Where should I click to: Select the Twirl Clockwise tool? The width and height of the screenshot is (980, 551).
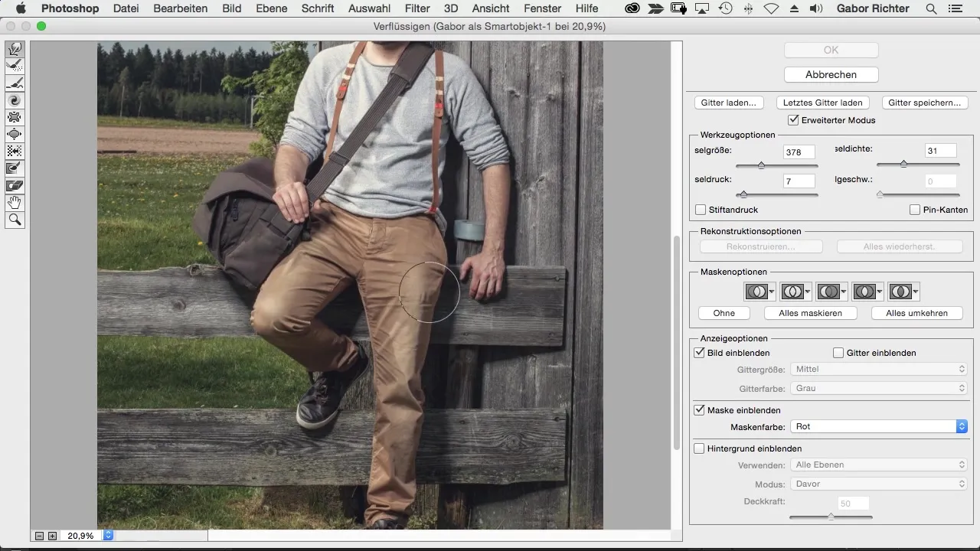pyautogui.click(x=15, y=100)
